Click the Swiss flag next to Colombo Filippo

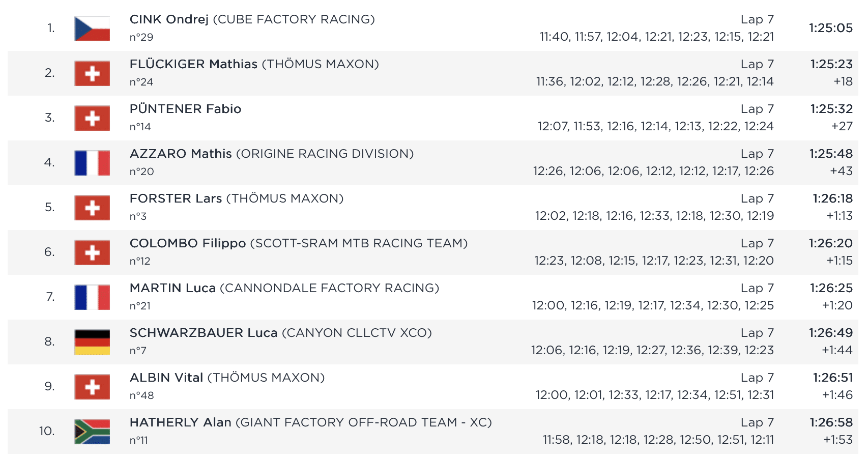[92, 252]
